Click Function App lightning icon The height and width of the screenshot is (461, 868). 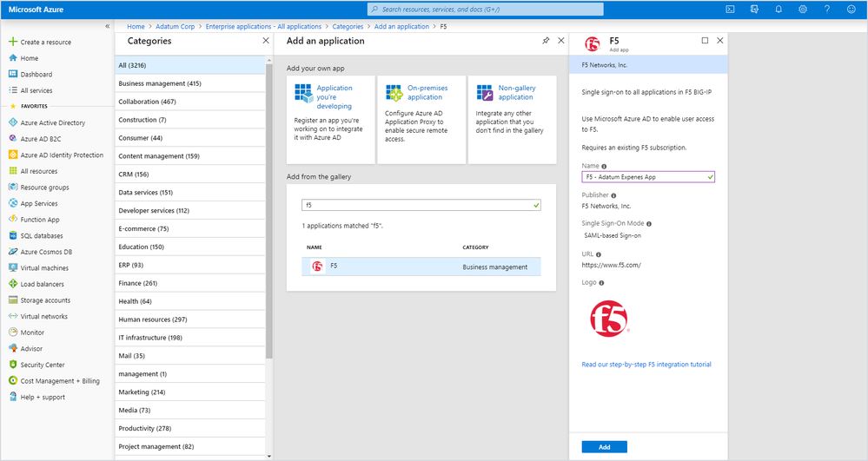click(x=13, y=219)
